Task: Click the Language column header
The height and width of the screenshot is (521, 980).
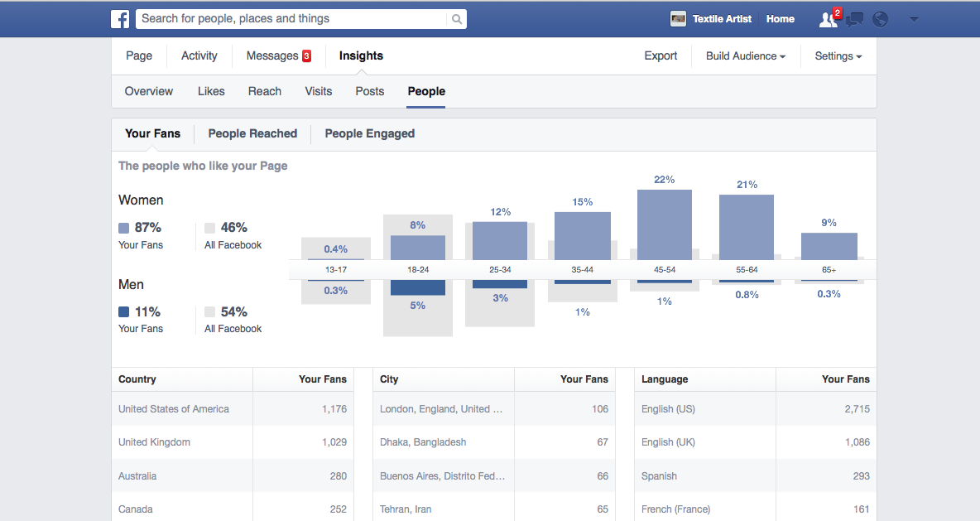Action: (665, 379)
